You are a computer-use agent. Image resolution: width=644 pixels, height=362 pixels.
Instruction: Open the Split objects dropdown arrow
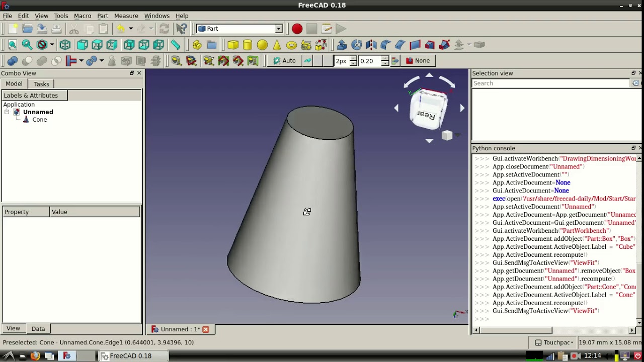pos(101,61)
